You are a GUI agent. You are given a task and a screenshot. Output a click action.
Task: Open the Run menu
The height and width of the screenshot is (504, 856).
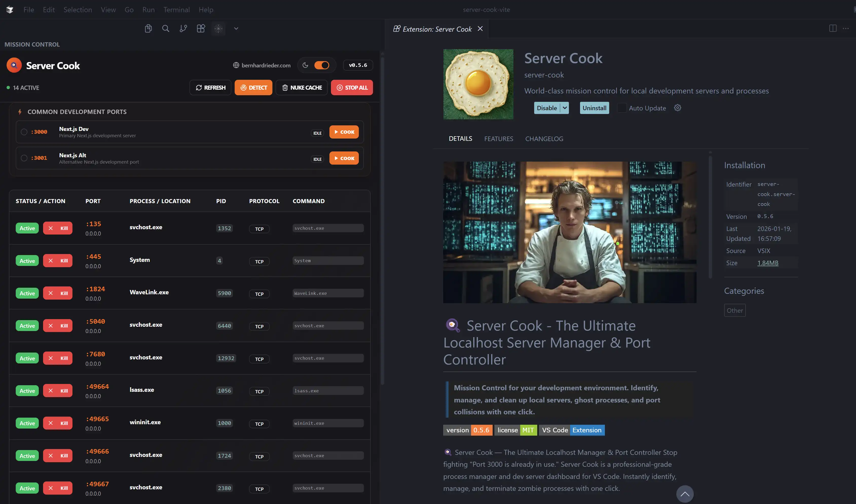[148, 10]
